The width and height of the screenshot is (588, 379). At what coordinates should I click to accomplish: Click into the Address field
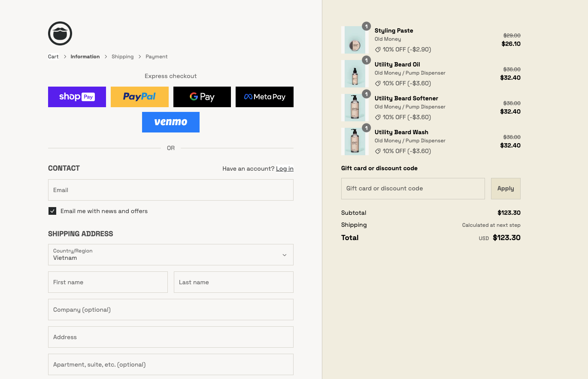[171, 337]
